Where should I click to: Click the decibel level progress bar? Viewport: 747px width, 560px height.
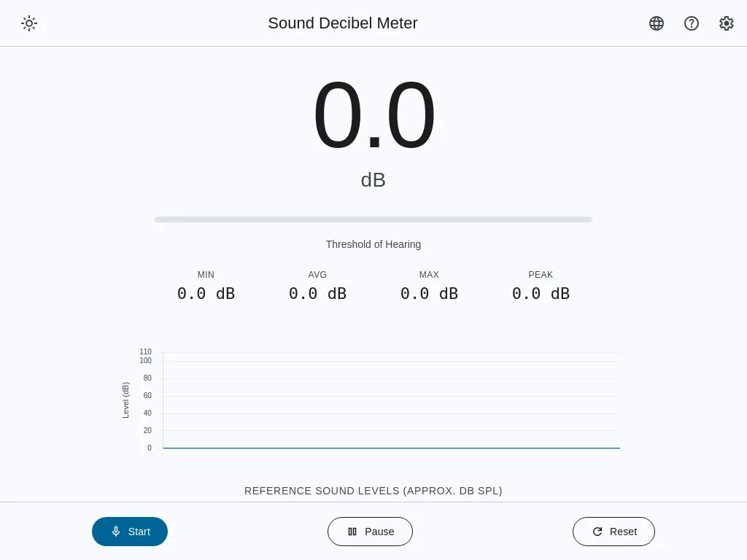click(373, 219)
